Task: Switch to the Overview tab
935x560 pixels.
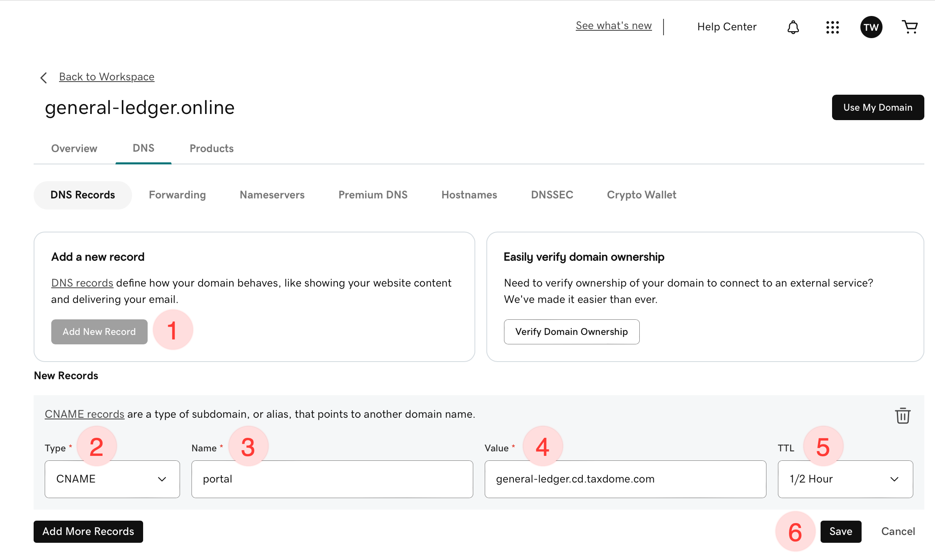Action: coord(74,148)
